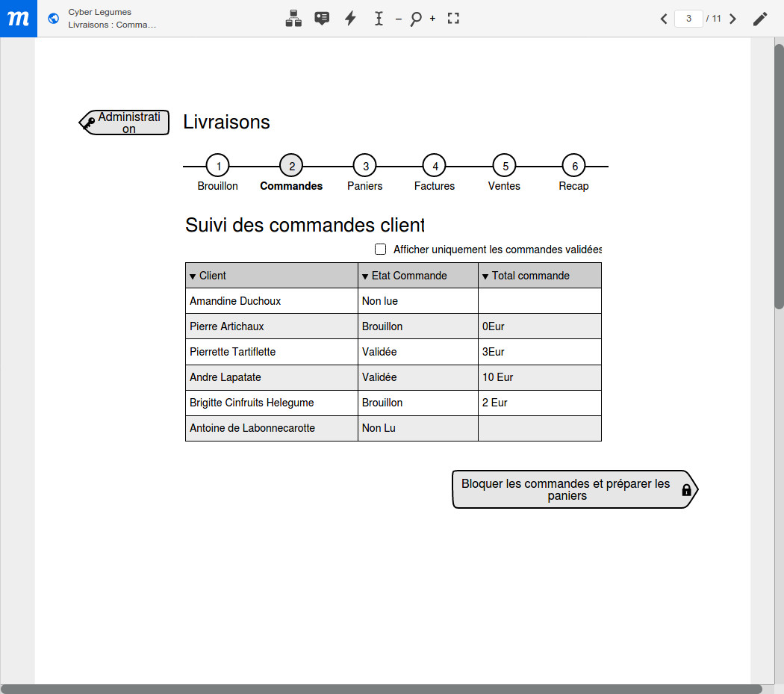Select the text cursor tool icon
The height and width of the screenshot is (694, 784).
tap(379, 19)
